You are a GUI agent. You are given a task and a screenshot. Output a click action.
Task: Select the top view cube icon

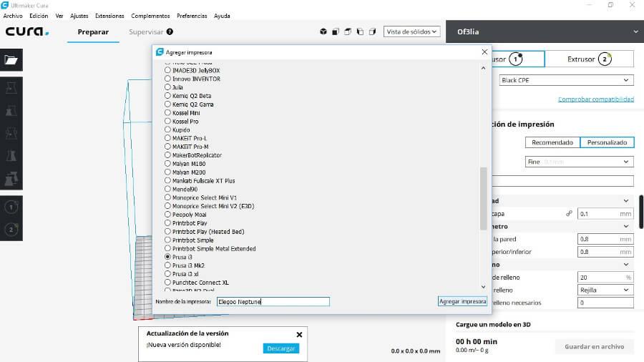[x=348, y=31]
